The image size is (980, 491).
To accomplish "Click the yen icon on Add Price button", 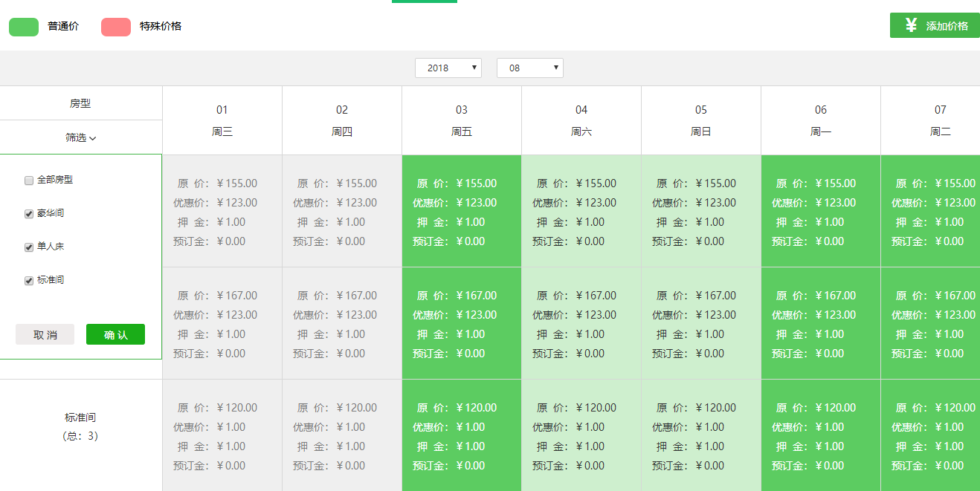I will (911, 25).
